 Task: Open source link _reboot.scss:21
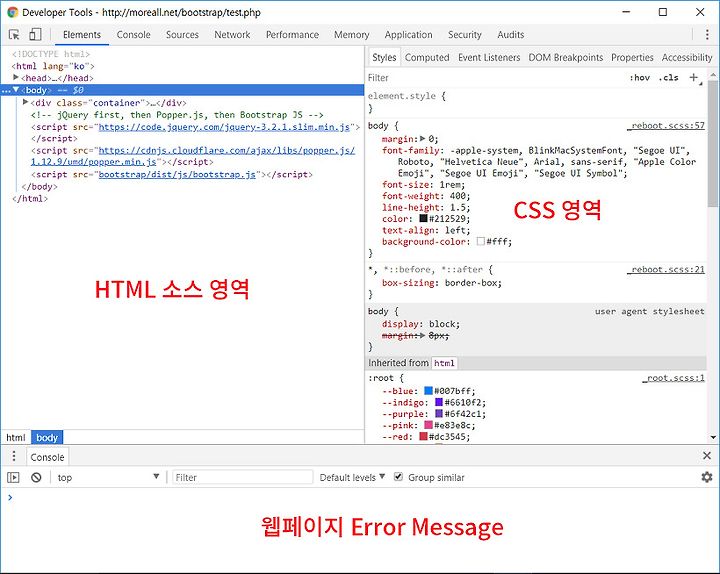pos(666,269)
